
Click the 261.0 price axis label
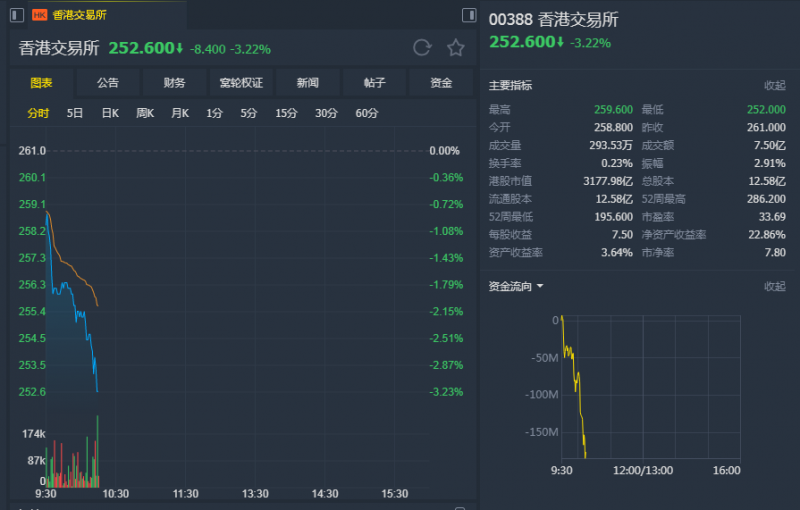pyautogui.click(x=32, y=151)
